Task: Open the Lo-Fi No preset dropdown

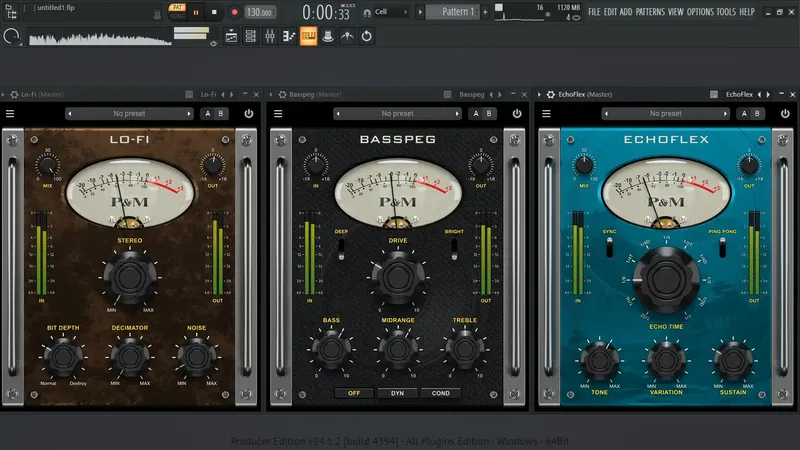Action: [129, 113]
